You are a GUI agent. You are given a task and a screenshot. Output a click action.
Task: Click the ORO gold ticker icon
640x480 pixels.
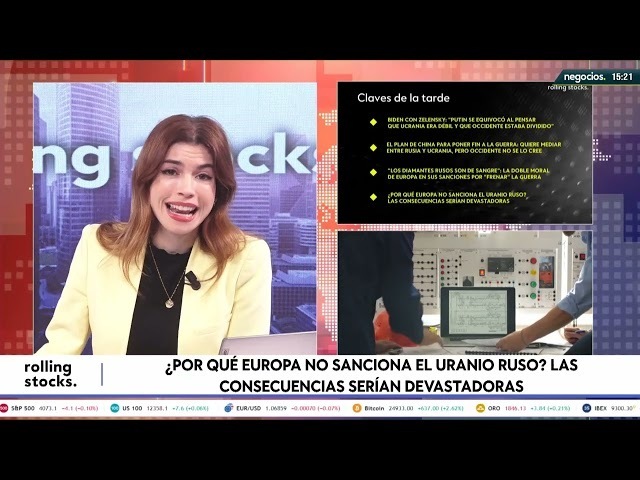[481, 408]
